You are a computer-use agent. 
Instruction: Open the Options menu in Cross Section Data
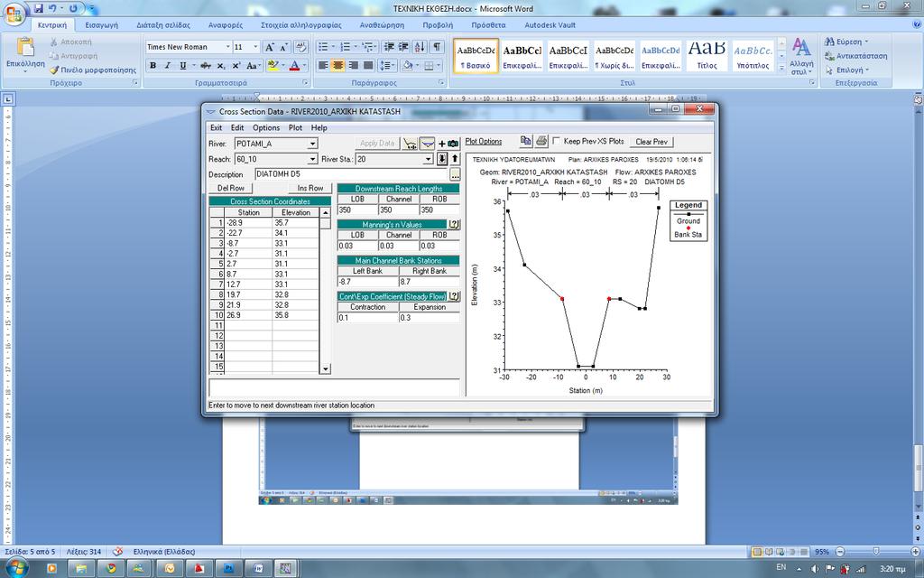pyautogui.click(x=266, y=128)
